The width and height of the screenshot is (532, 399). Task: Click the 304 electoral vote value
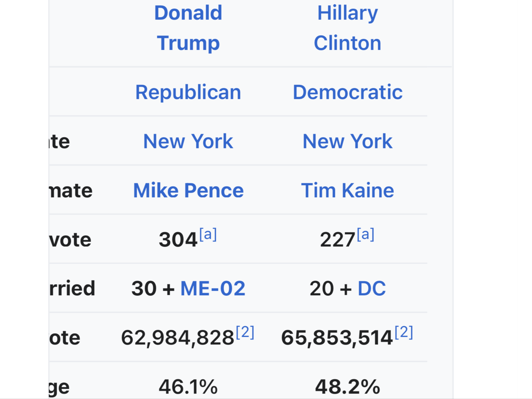178,240
